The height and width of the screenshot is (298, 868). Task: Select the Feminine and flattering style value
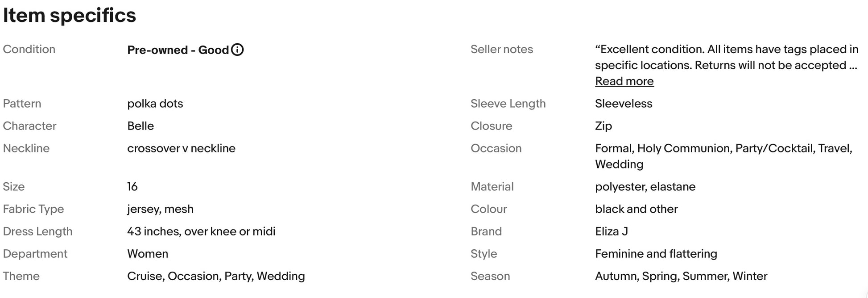(x=656, y=254)
